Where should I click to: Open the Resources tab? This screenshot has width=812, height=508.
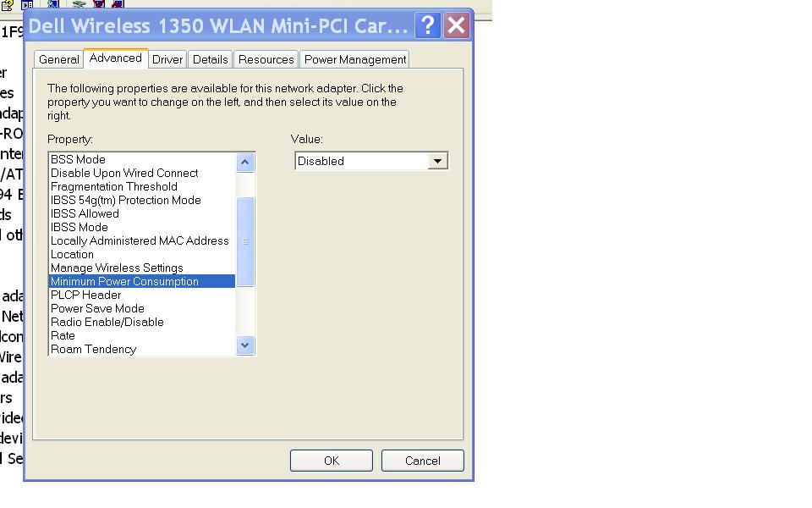266,59
